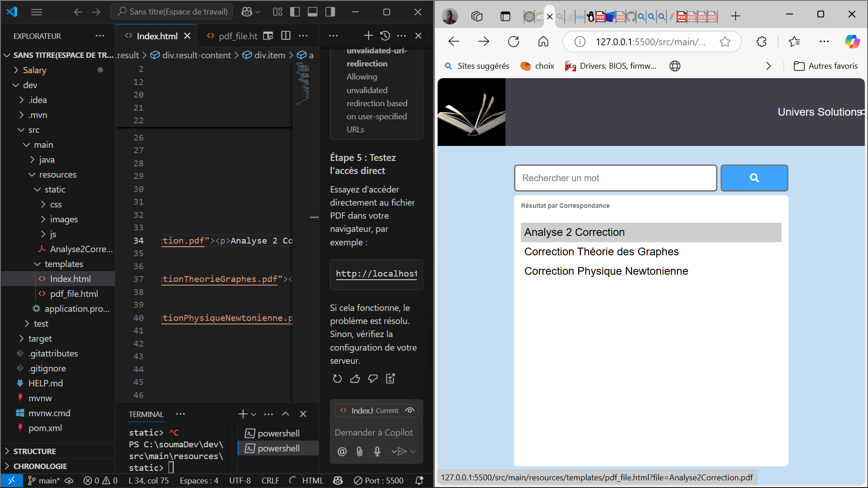This screenshot has width=868, height=488.
Task: Toggle Index.html current file context eye
Action: pos(410,410)
